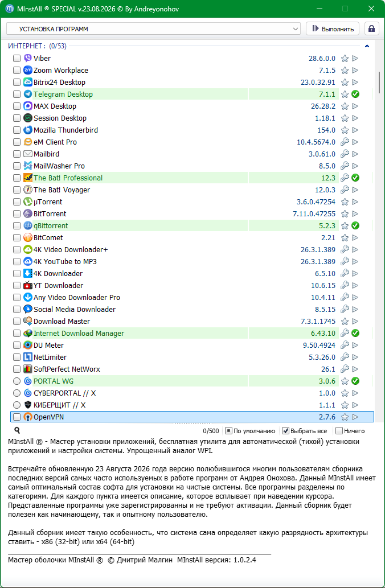Click the lock icon button
This screenshot has width=385, height=588.
[371, 28]
